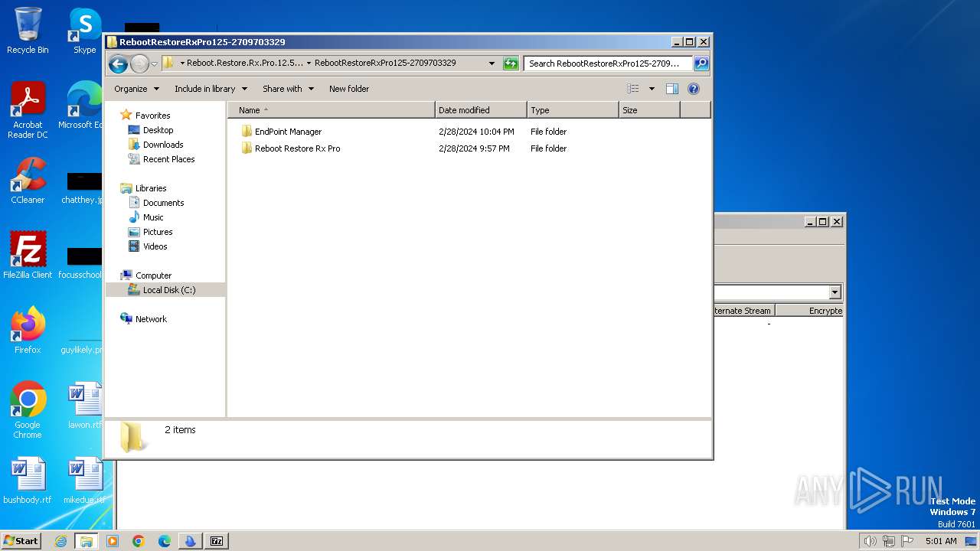Select the Documents library
The image size is (980, 551).
[163, 203]
